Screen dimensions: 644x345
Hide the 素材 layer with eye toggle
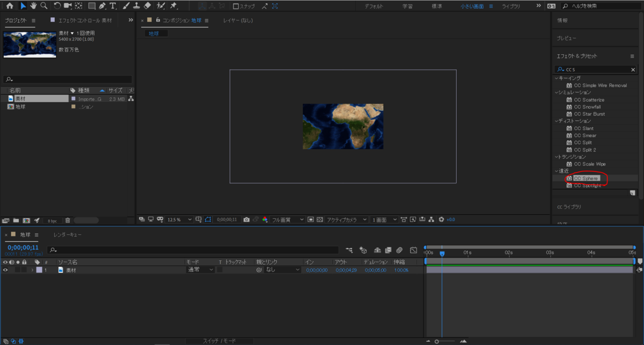coord(5,270)
